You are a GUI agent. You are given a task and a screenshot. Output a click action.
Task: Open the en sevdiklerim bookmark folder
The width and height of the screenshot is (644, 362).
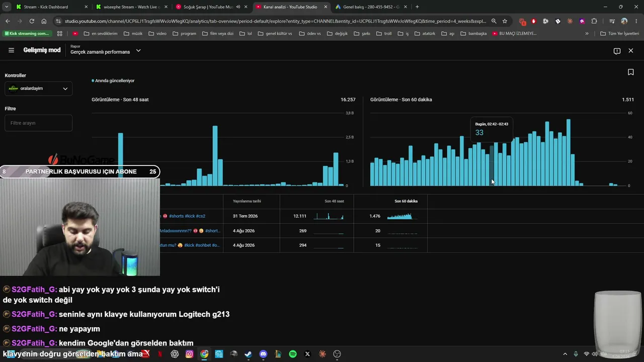tap(100, 34)
